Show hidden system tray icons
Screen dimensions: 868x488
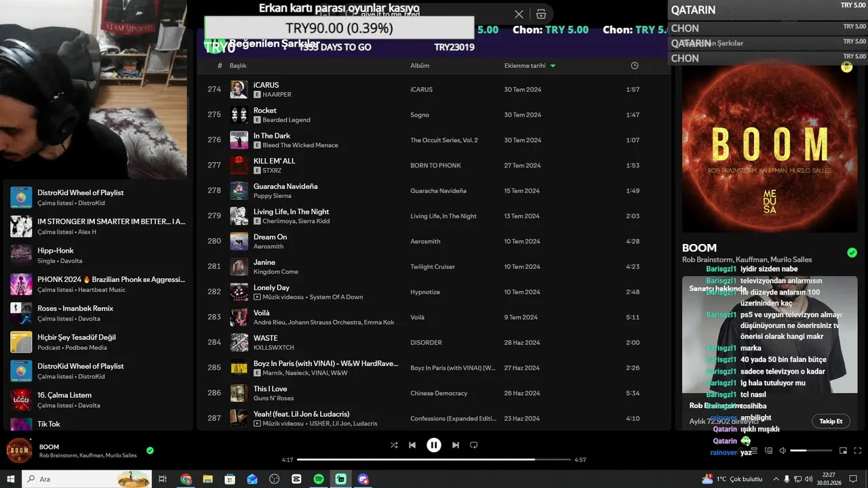776,479
